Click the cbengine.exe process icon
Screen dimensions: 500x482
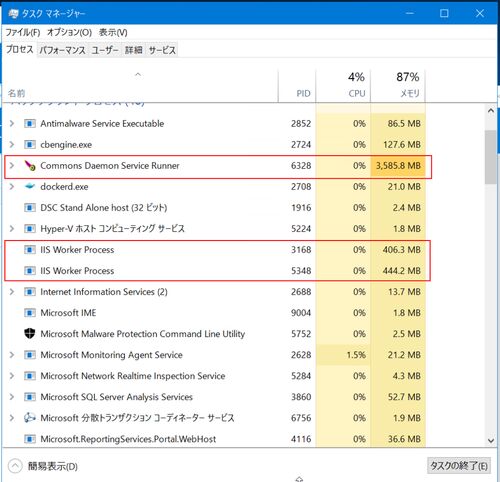click(30, 145)
